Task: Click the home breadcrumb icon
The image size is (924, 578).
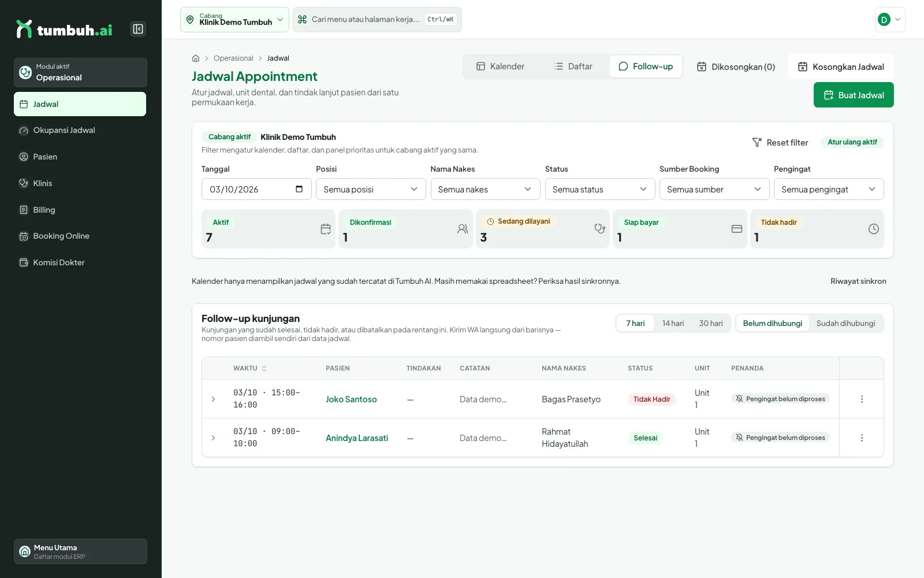Action: [196, 58]
